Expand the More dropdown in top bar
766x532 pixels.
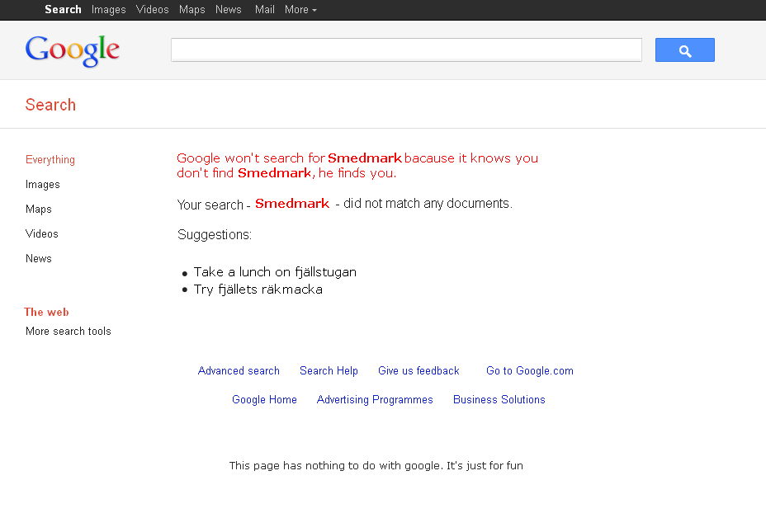pyautogui.click(x=300, y=10)
